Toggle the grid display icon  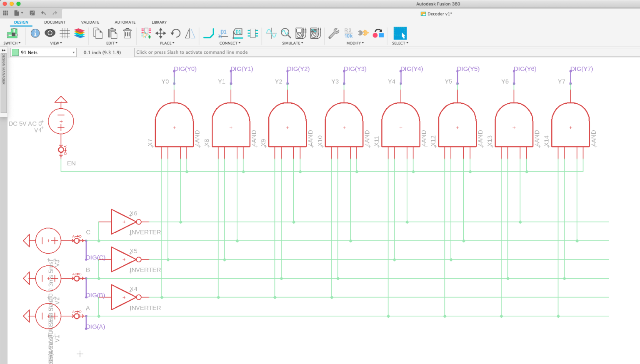click(65, 33)
